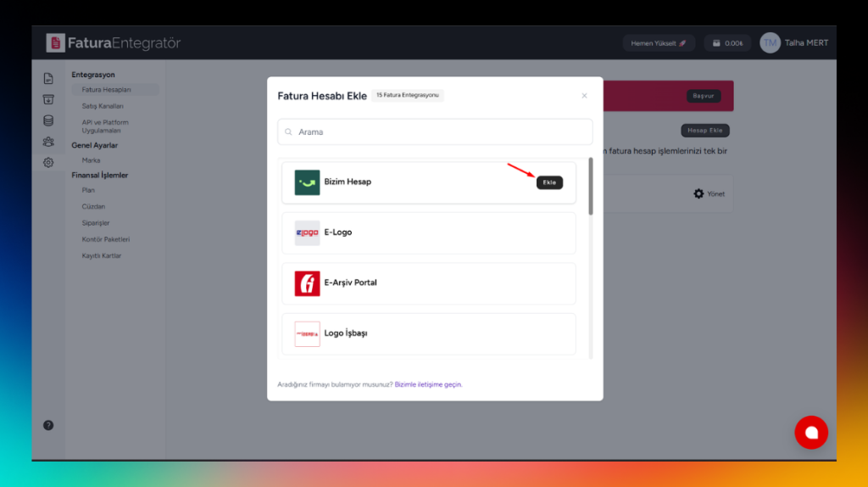Choose the E-Arşiv Portal integration
This screenshot has height=487, width=868.
click(428, 283)
